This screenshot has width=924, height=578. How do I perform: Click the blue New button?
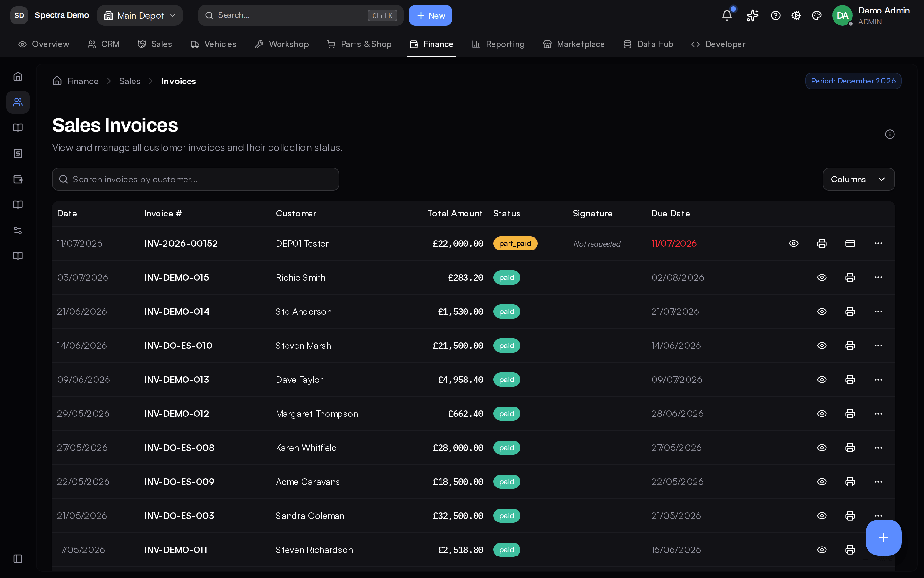pos(430,15)
